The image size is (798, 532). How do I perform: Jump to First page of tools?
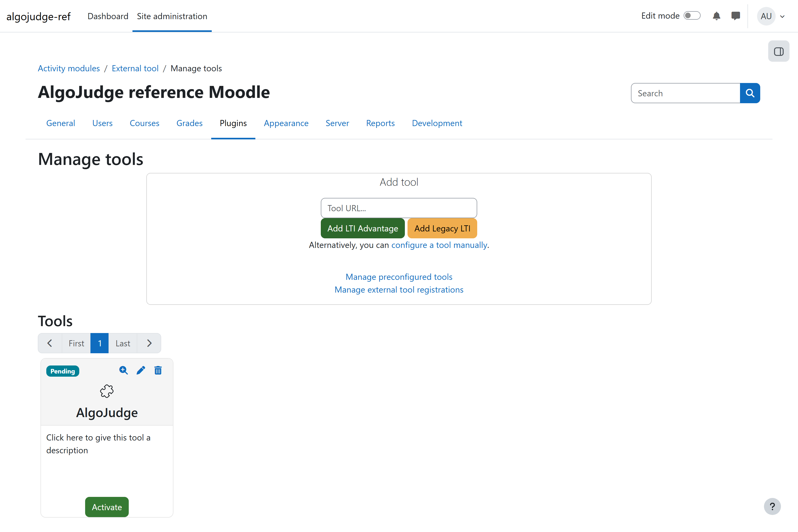76,343
